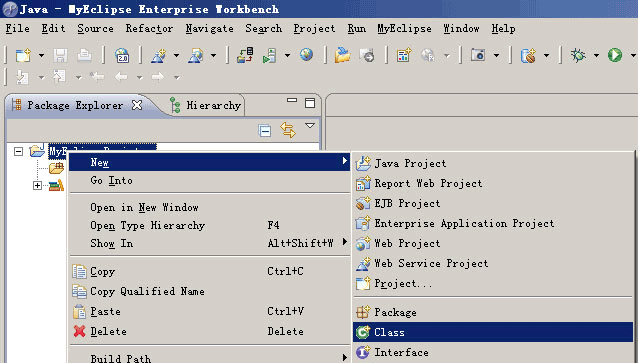Click the Print icon in toolbar
Image resolution: width=638 pixels, height=363 pixels.
[x=84, y=55]
